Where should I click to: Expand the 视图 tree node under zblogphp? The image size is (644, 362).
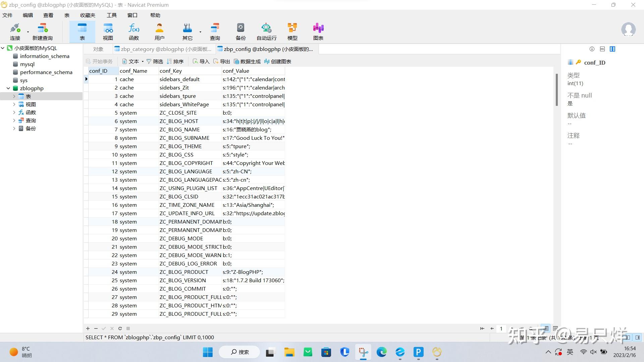14,104
